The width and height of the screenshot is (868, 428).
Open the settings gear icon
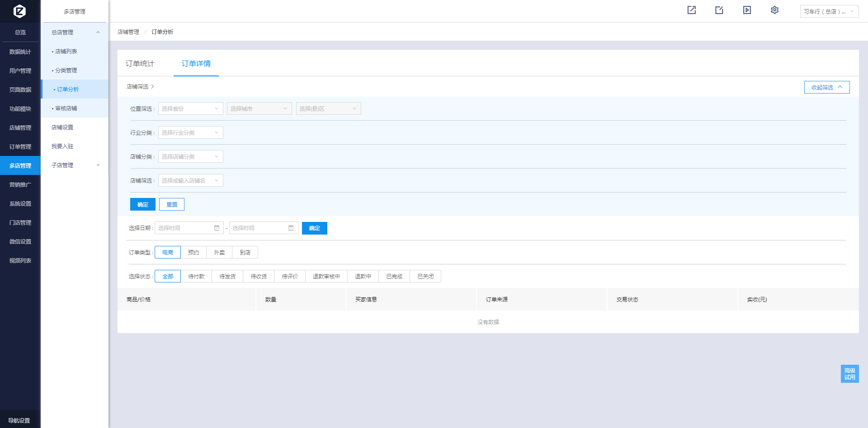tap(774, 10)
